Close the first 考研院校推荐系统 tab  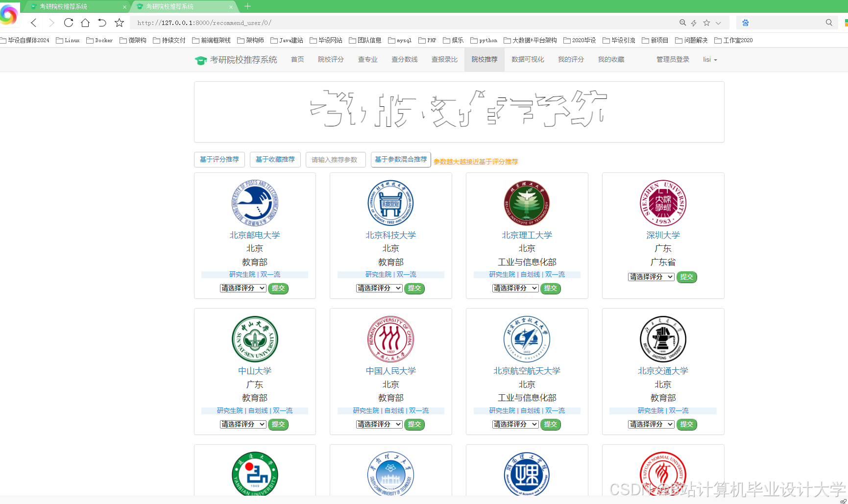coord(124,7)
